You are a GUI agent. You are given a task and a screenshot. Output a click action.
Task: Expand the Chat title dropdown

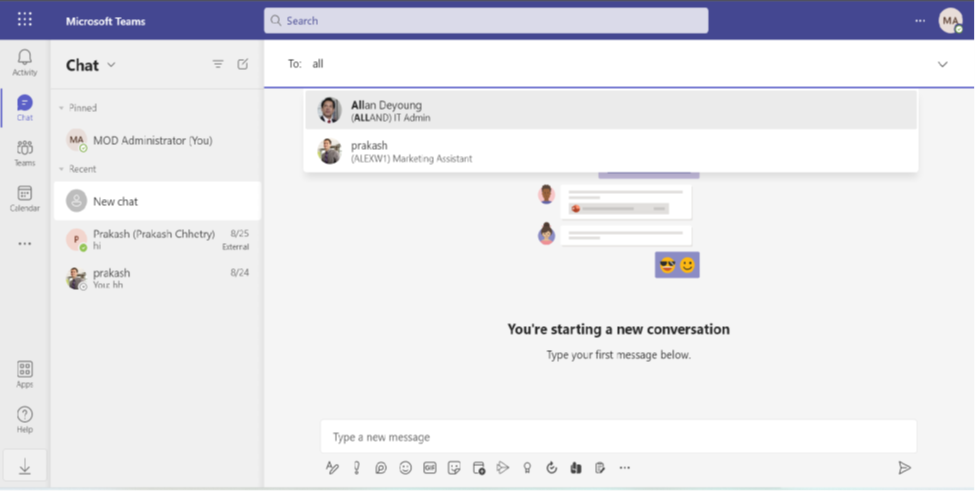[x=111, y=65]
